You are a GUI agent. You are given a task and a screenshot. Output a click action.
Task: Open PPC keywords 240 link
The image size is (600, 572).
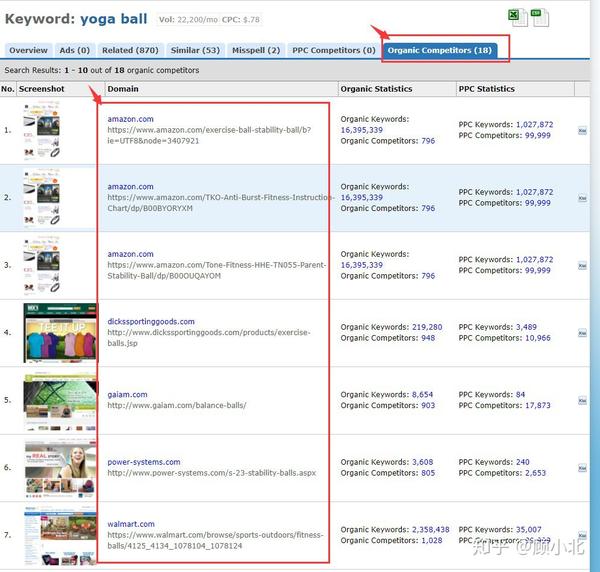(x=523, y=462)
